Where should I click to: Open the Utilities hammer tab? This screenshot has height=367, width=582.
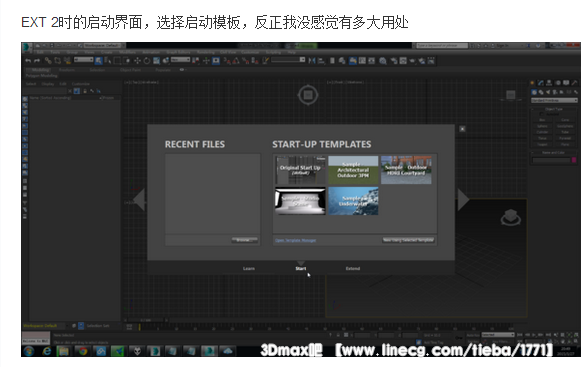tap(574, 83)
